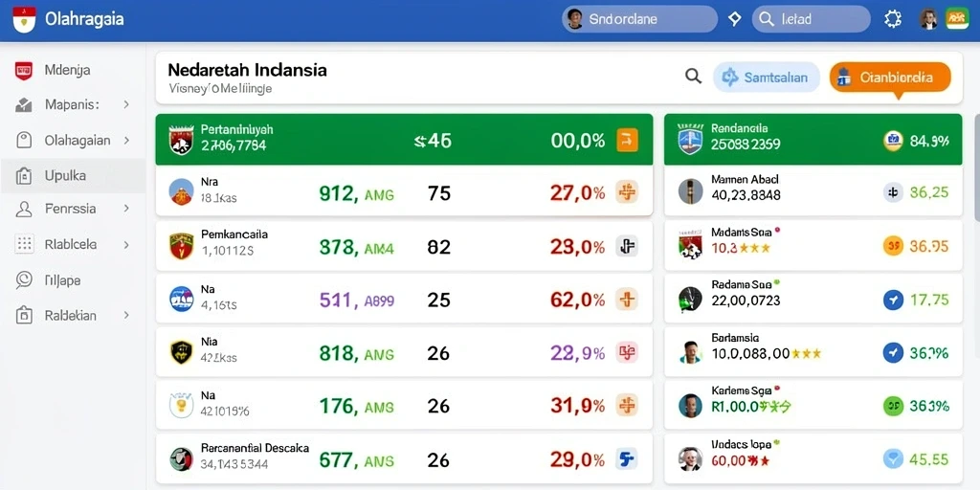
Task: Click the Nedaretah Indansia title
Action: click(x=248, y=69)
